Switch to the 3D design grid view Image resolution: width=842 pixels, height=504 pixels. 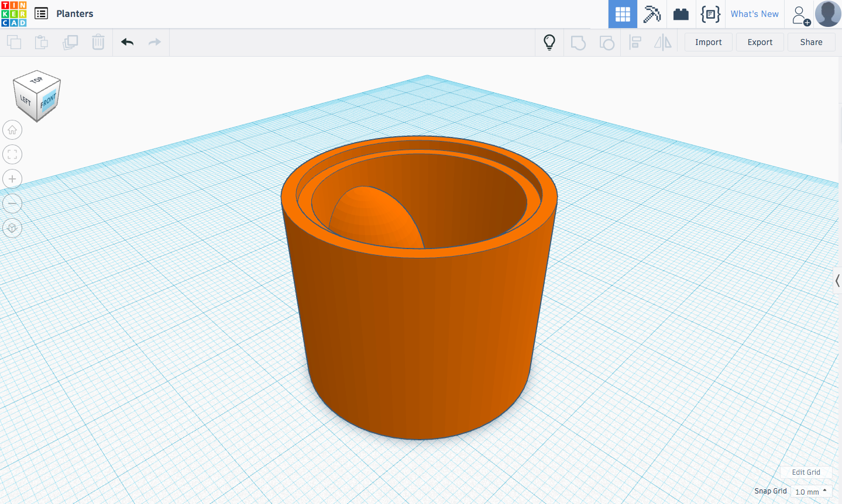point(623,14)
